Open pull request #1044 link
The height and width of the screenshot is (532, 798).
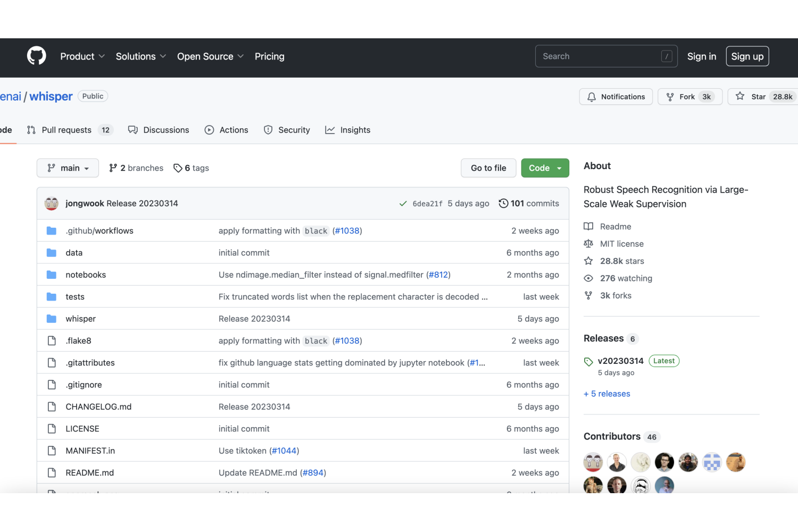(x=284, y=451)
